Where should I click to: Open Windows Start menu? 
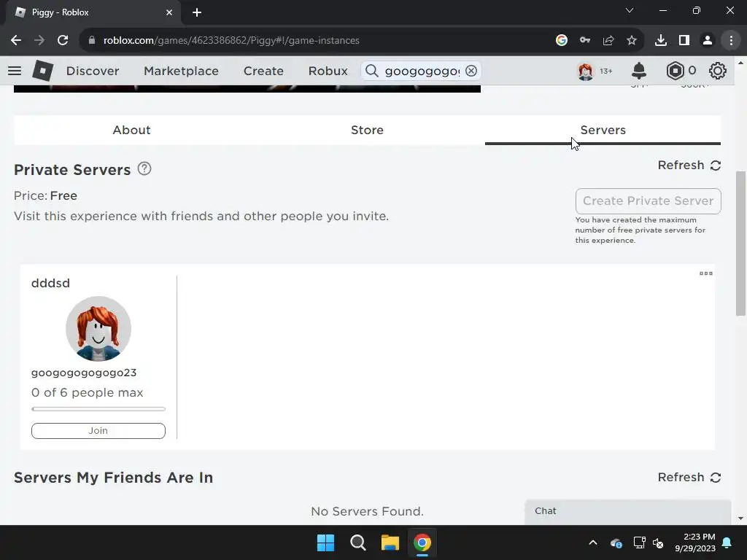[x=326, y=542]
